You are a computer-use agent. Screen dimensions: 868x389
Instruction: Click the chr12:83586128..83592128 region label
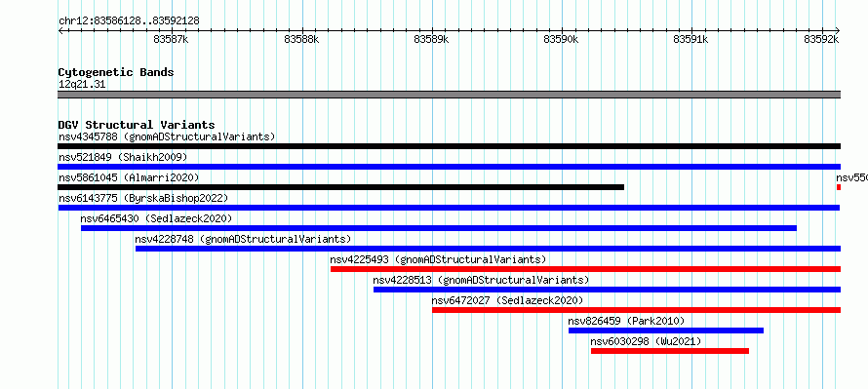[x=129, y=21]
